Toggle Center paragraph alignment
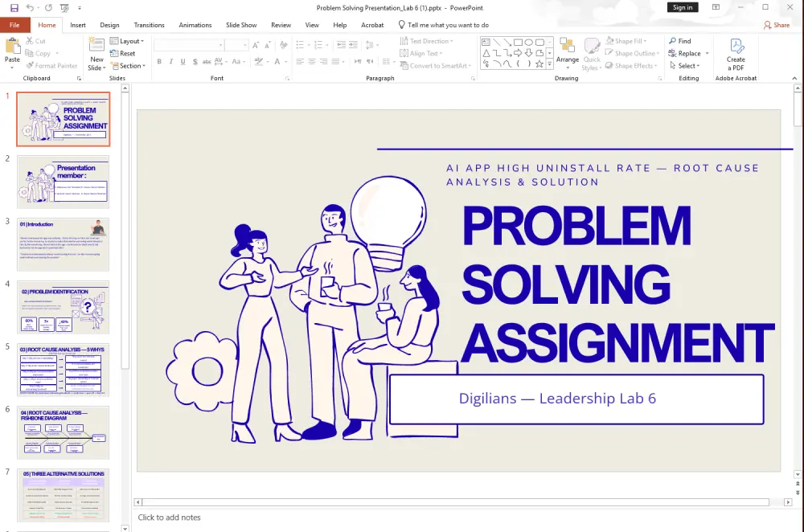Screen dimensions: 804x532 [x=312, y=62]
